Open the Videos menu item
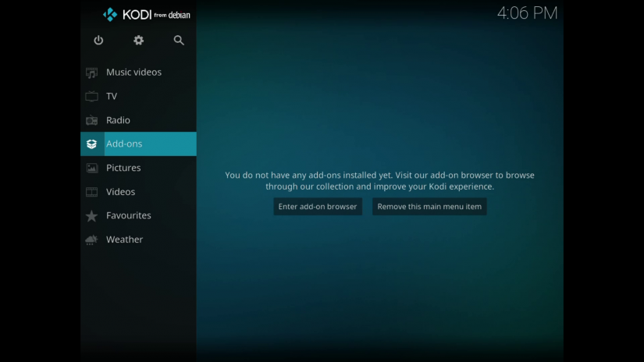 pos(138,192)
